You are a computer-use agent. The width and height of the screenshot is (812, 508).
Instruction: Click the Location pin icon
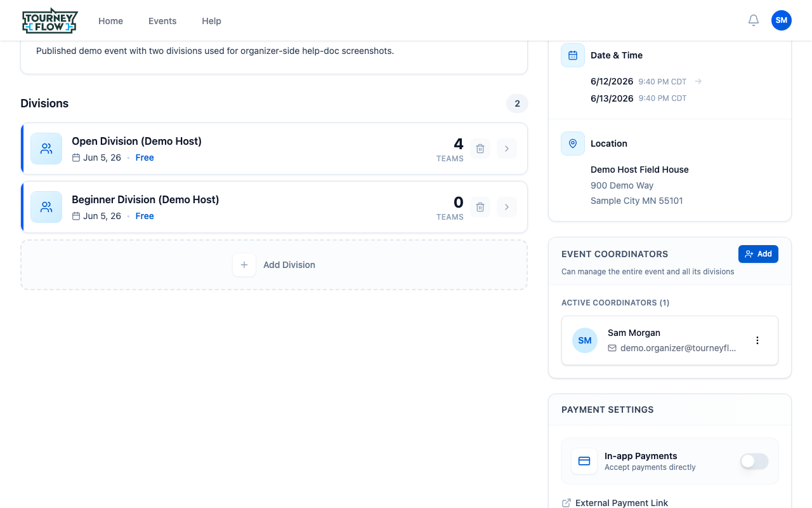tap(573, 144)
